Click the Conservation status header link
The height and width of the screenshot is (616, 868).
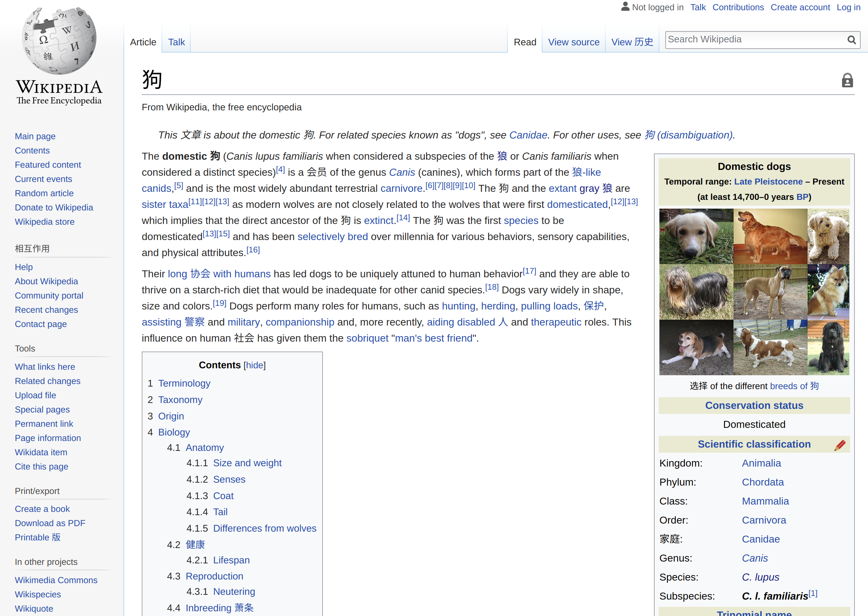coord(754,406)
